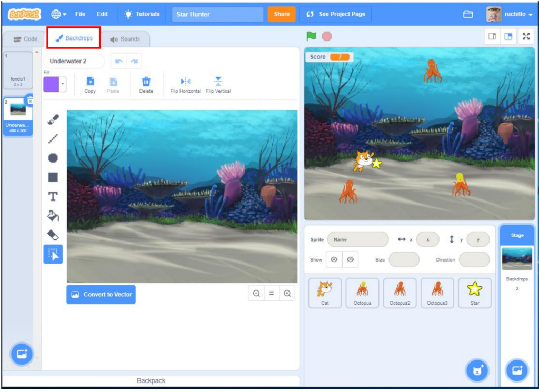Show sprite using the eye icon

pos(334,259)
